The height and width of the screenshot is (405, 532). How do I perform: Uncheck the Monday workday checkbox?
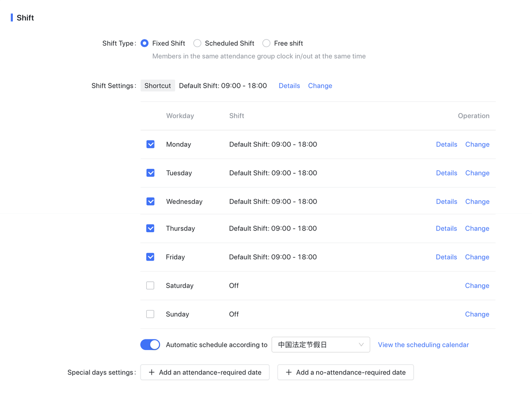click(150, 144)
